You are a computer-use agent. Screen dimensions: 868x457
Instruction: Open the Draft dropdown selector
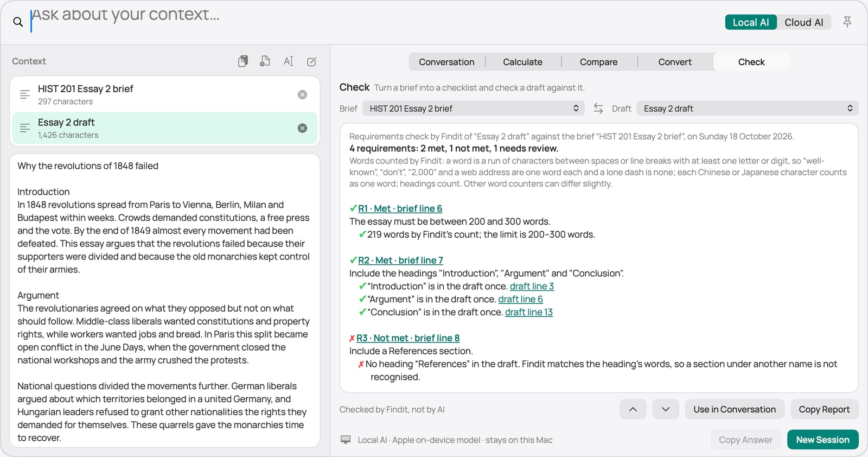point(748,109)
